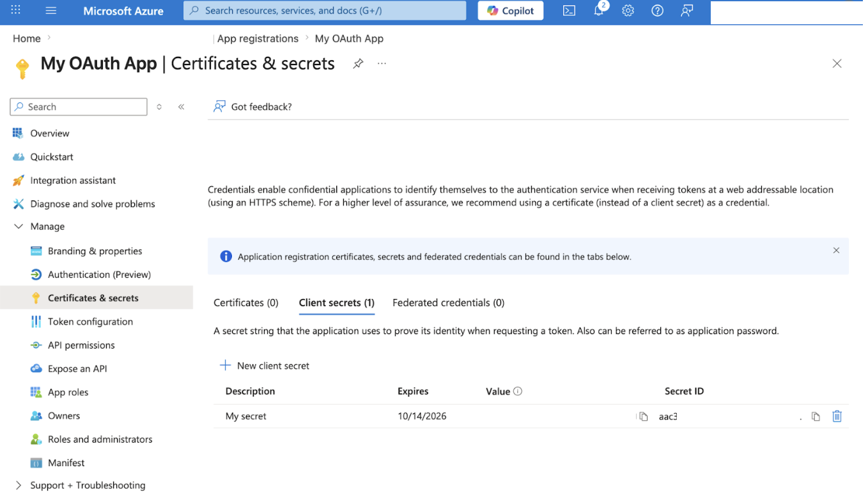Open Quickstart in the sidebar
Screen dimensions: 868x502
pos(52,156)
